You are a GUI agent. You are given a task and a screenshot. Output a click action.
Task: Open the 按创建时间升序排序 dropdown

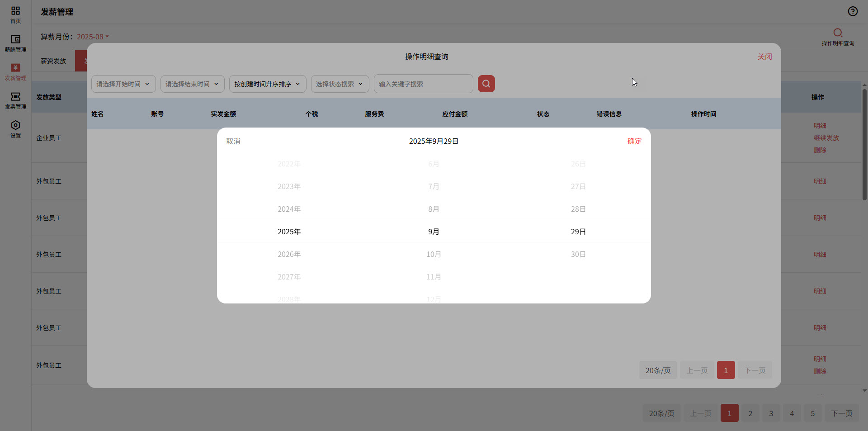[x=267, y=84]
